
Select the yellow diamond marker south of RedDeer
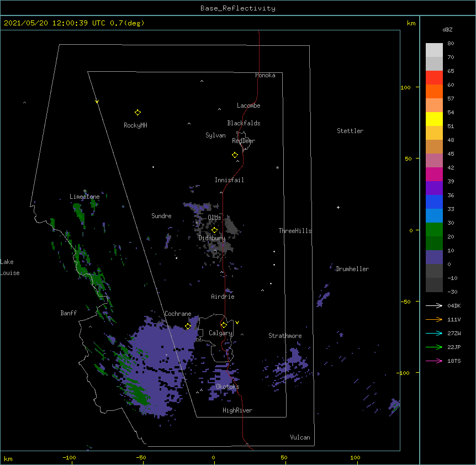(235, 155)
